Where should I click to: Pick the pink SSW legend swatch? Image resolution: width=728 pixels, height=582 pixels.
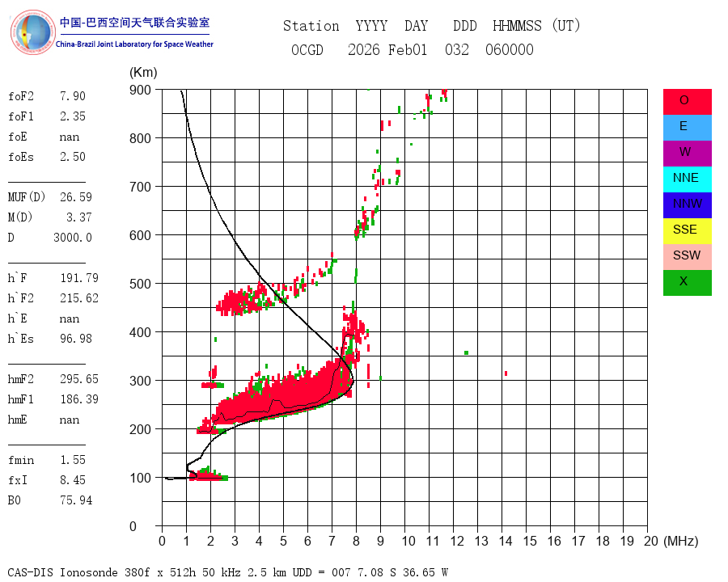[x=687, y=257]
